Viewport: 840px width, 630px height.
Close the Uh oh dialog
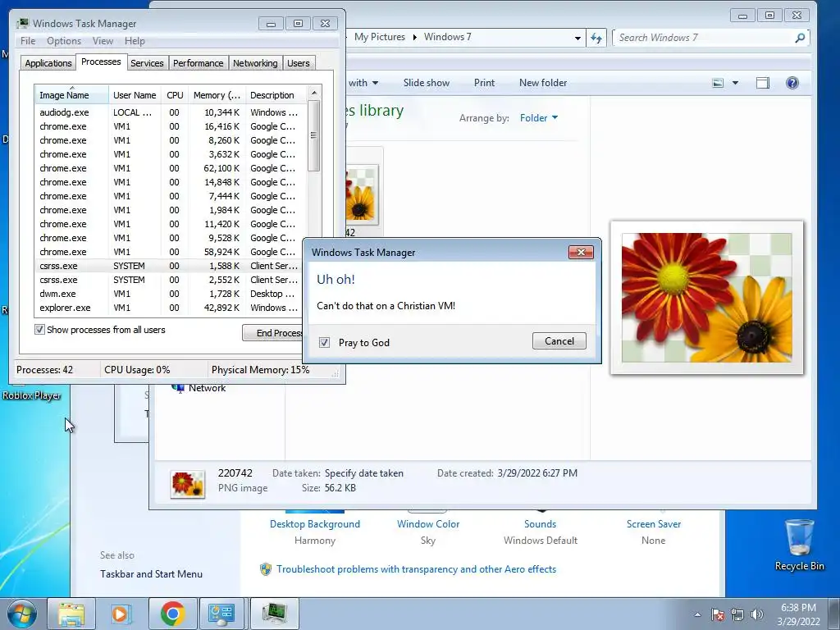[581, 253]
